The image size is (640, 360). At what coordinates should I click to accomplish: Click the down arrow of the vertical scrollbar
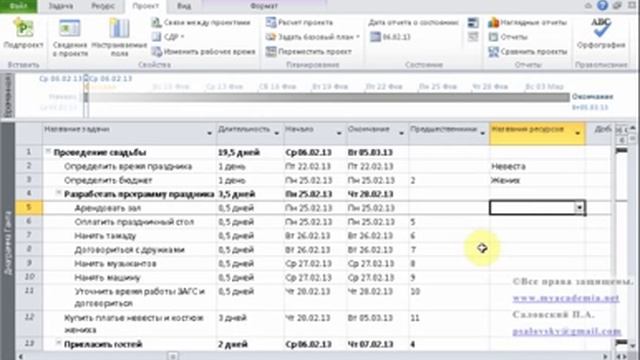(633, 346)
